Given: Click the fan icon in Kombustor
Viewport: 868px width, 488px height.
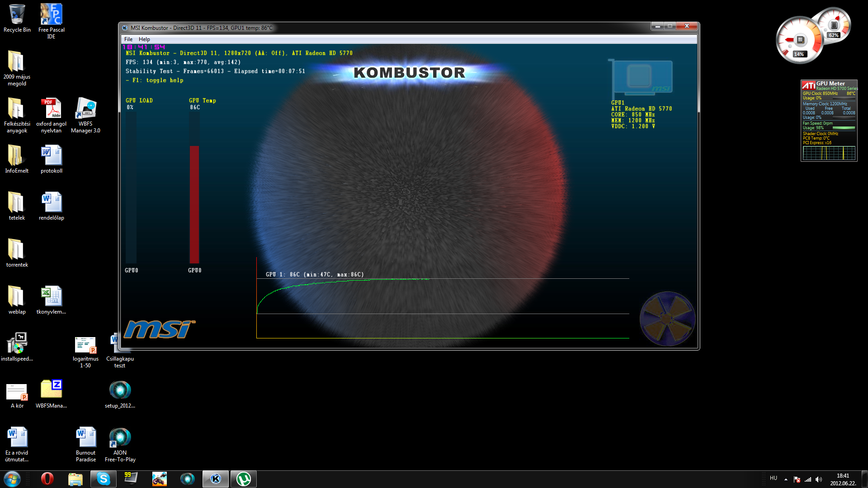Looking at the screenshot, I should [667, 319].
